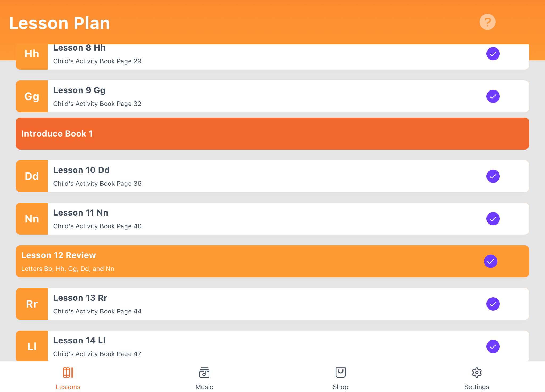Screen dimensions: 545x392
Task: Open the help question mark icon
Action: (487, 22)
